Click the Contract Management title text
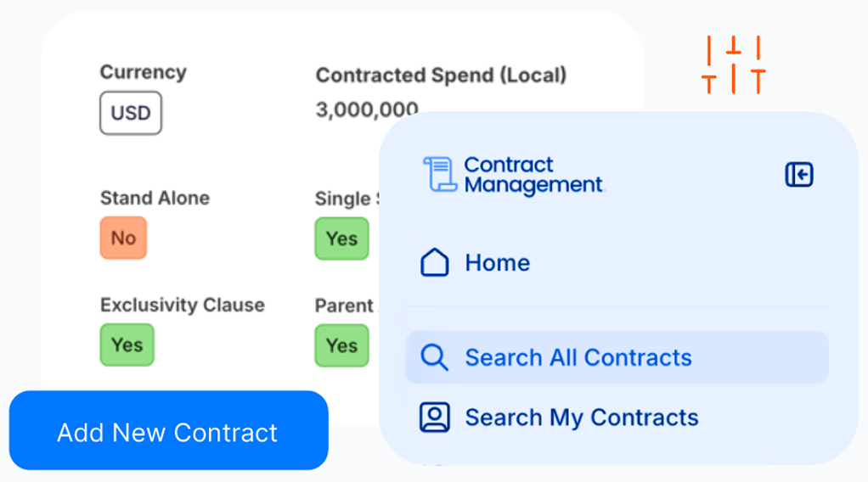The width and height of the screenshot is (868, 482). click(x=533, y=175)
